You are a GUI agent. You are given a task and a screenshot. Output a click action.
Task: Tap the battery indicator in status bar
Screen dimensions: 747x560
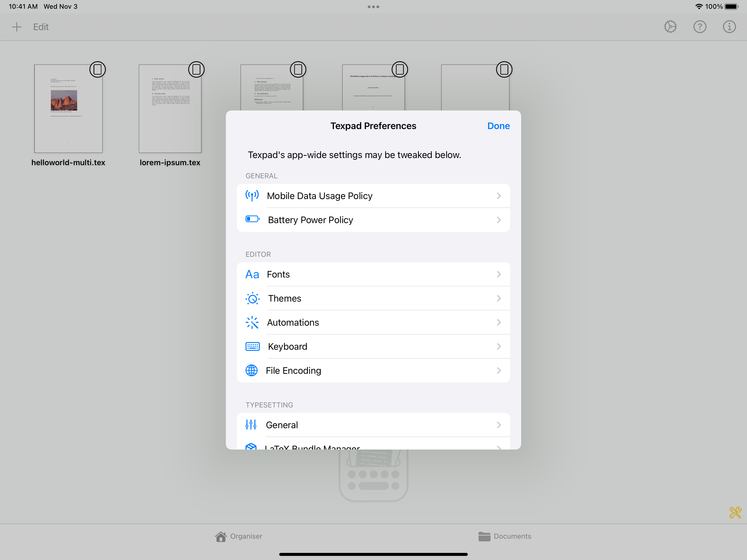(x=731, y=7)
